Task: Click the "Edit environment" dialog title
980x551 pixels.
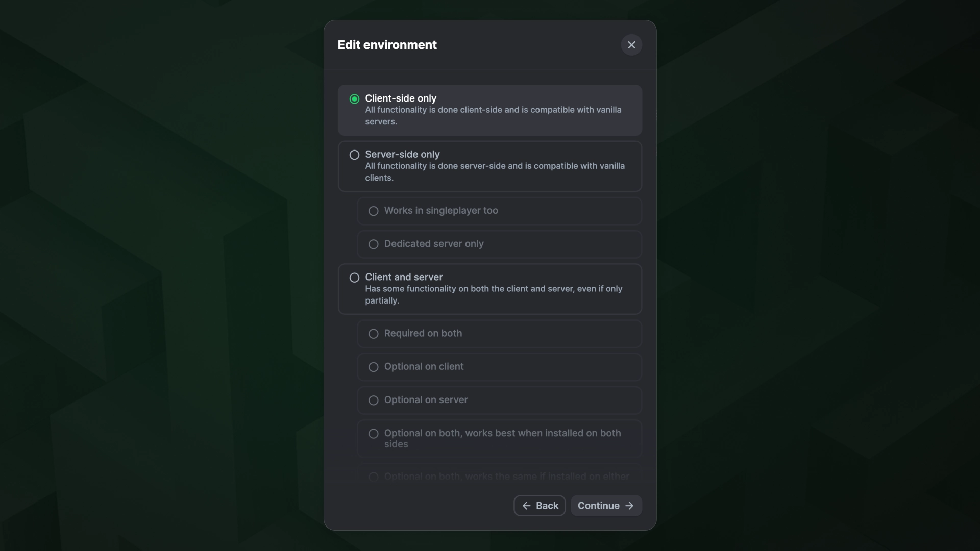Action: click(387, 45)
